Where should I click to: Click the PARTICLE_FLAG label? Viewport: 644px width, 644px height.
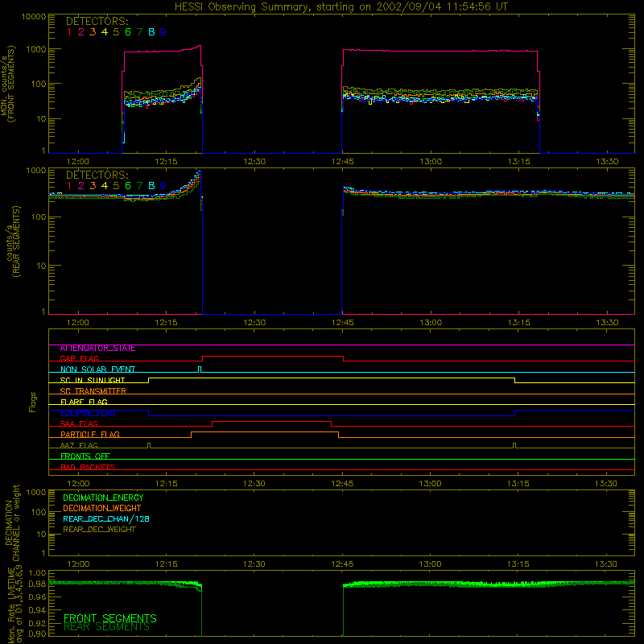[90, 435]
